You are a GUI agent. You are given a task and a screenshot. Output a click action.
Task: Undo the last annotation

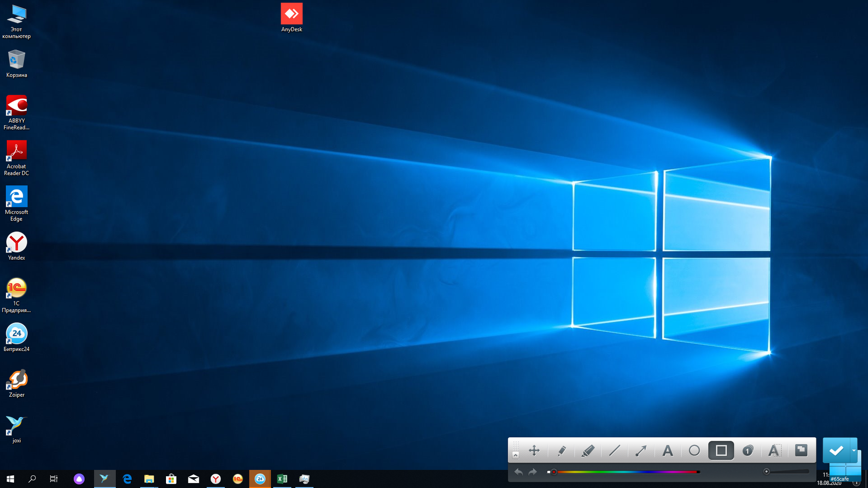[x=518, y=472]
